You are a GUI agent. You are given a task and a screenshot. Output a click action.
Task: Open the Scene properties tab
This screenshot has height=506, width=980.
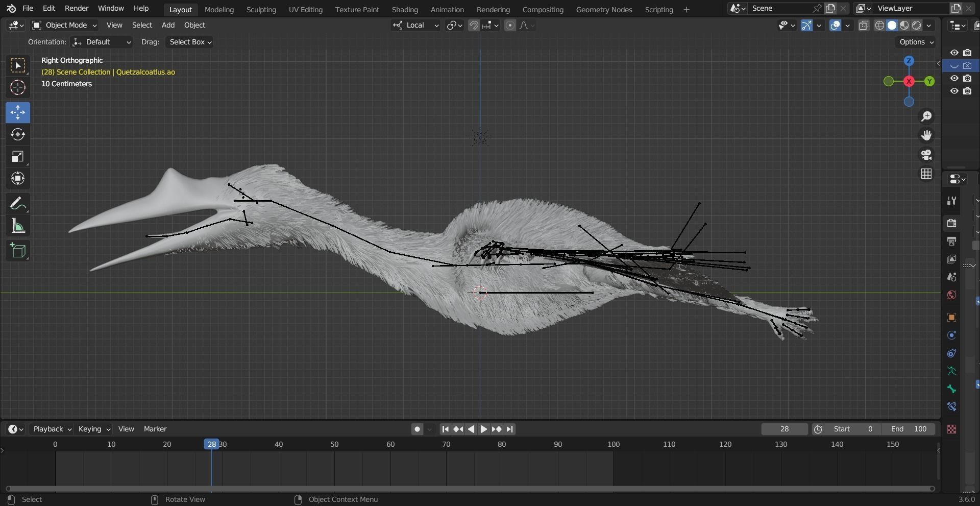[951, 277]
